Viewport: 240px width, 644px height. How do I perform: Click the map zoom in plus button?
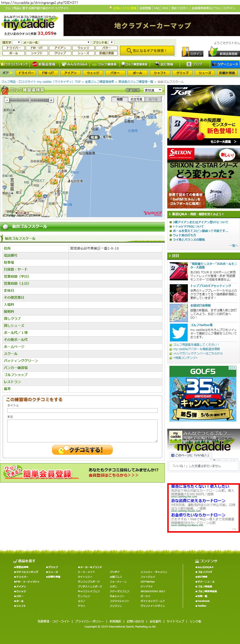pyautogui.click(x=51, y=100)
